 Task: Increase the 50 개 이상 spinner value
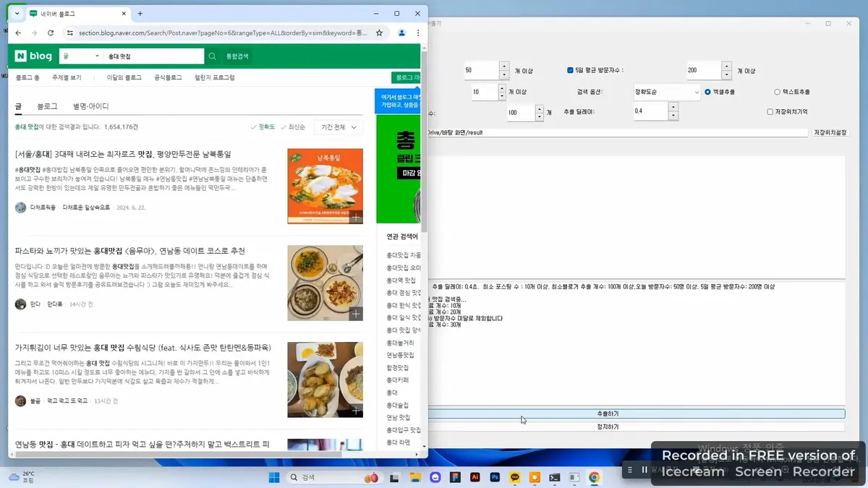coord(504,67)
